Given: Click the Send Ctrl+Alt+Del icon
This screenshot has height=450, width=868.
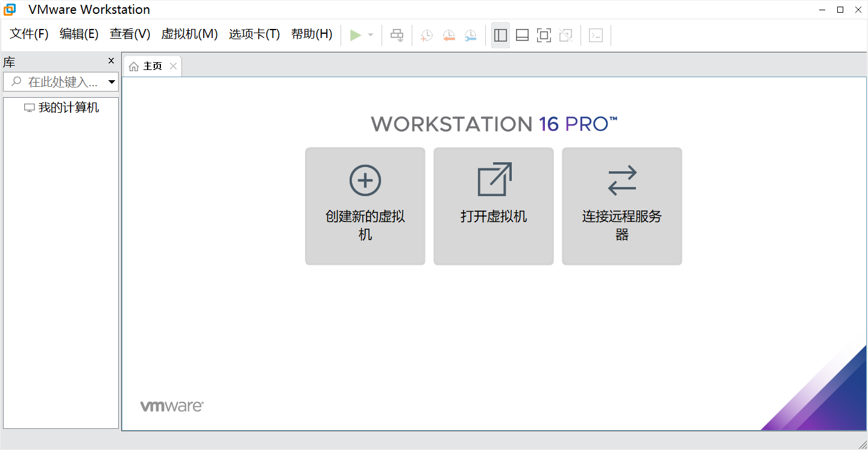Looking at the screenshot, I should tap(397, 34).
